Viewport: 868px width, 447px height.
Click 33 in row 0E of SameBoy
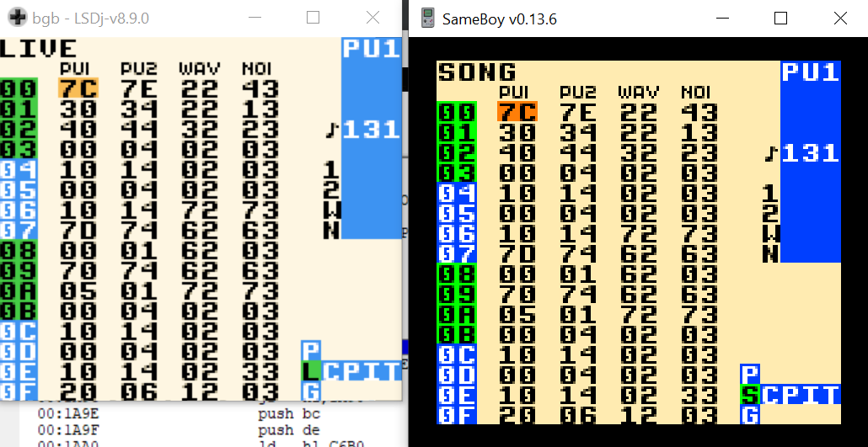pyautogui.click(x=699, y=395)
